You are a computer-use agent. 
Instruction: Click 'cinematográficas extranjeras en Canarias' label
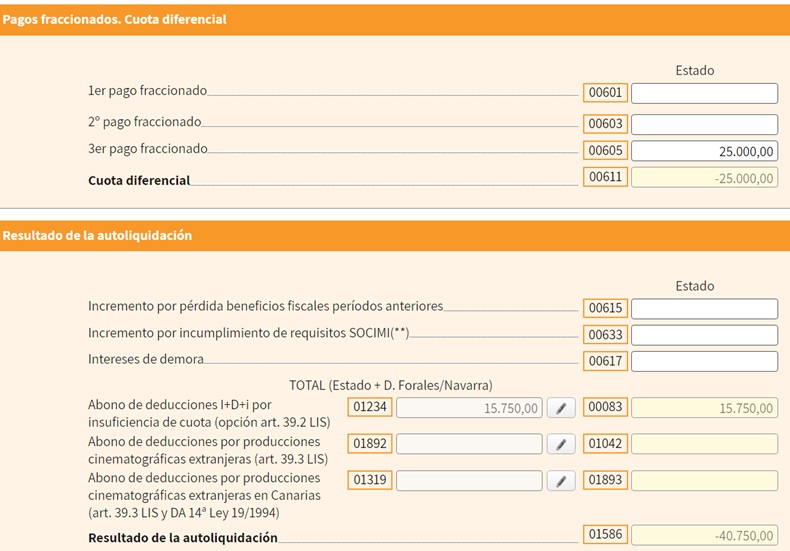(x=204, y=496)
